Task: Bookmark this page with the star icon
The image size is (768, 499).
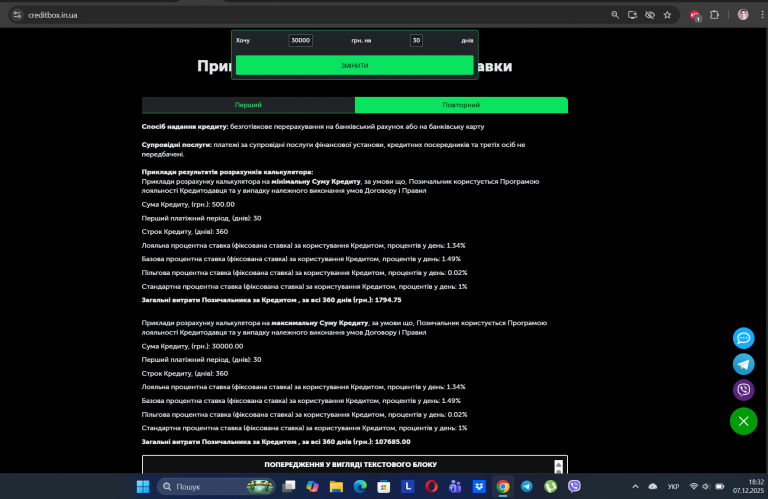Action: 667,15
